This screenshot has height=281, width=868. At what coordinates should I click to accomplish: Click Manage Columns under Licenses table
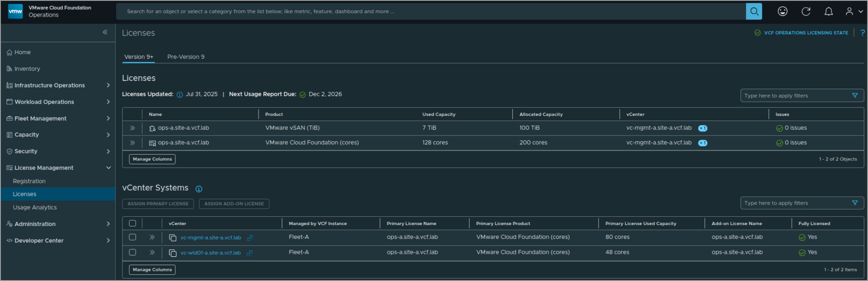152,159
